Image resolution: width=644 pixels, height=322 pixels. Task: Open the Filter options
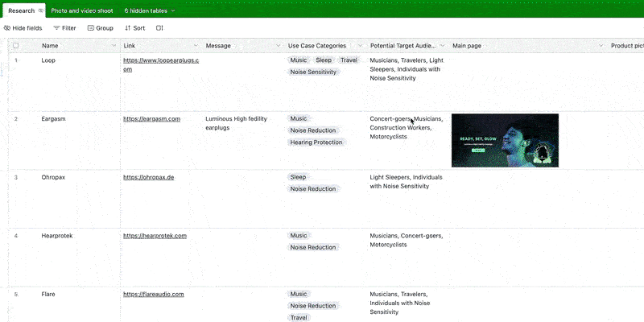(65, 28)
